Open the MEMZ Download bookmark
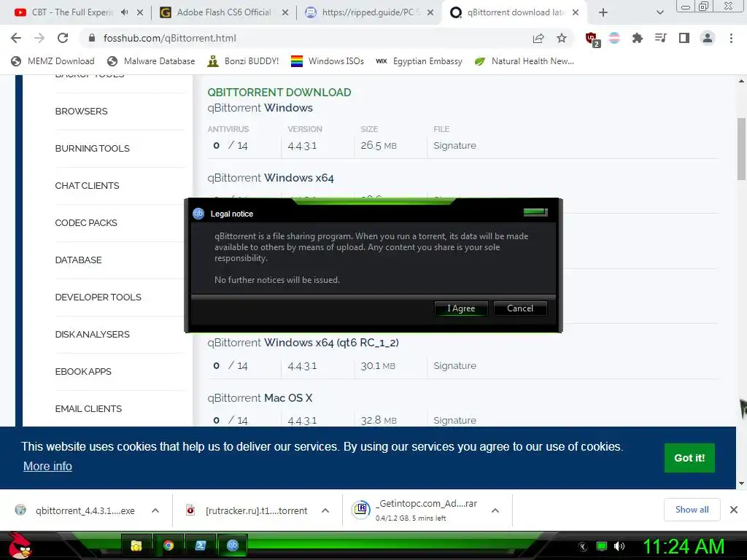Viewport: 747px width, 560px height. click(53, 61)
